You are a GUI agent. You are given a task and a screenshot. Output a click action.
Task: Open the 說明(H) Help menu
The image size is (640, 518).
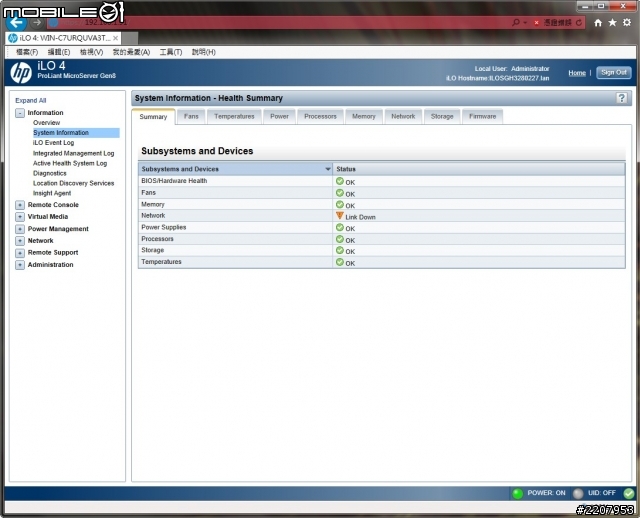203,52
